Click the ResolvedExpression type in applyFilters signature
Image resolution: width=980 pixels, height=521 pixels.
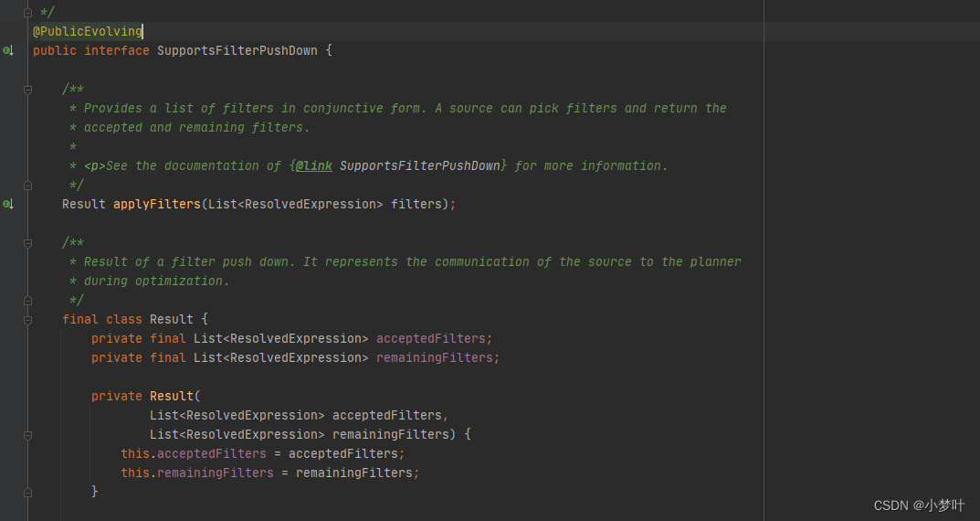310,204
